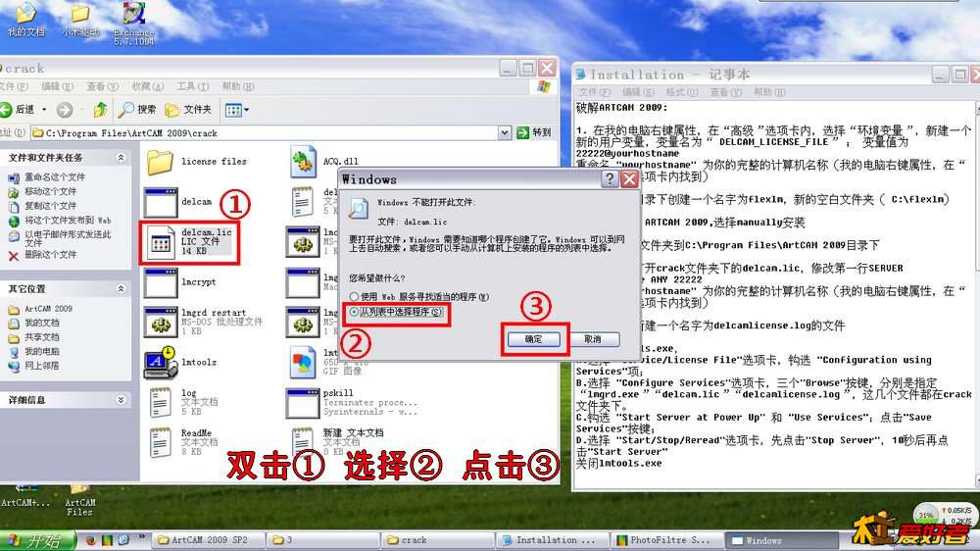Image resolution: width=980 pixels, height=551 pixels.
Task: Collapse the 文件和文件夹任务 panel
Action: tap(121, 158)
